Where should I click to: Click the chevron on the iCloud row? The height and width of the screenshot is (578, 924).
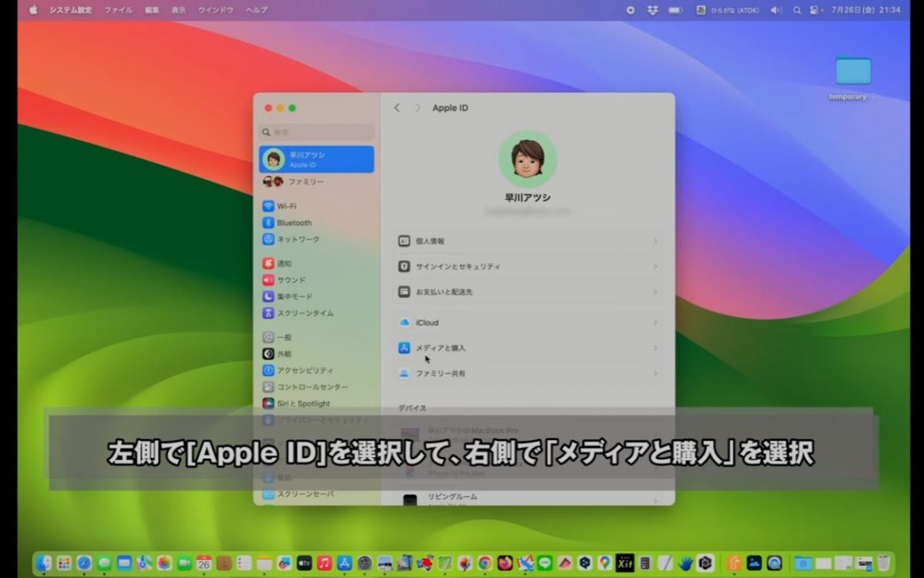(x=655, y=322)
